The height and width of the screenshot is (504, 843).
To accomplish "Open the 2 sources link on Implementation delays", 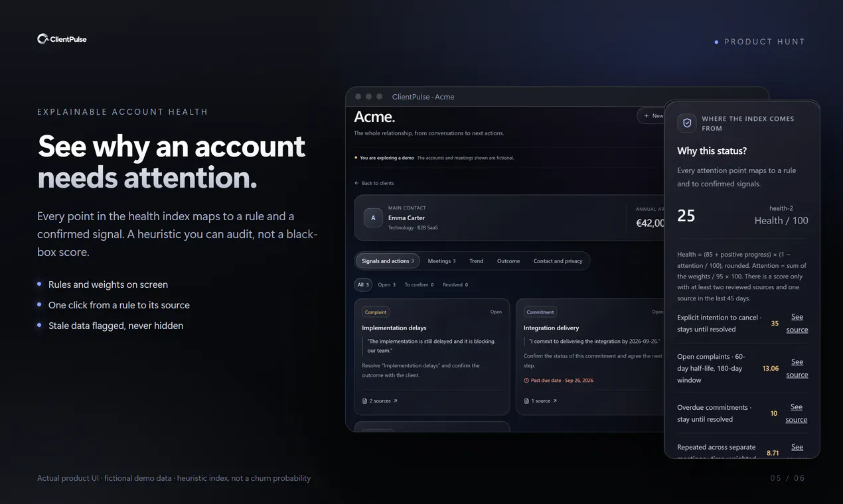I will [380, 401].
